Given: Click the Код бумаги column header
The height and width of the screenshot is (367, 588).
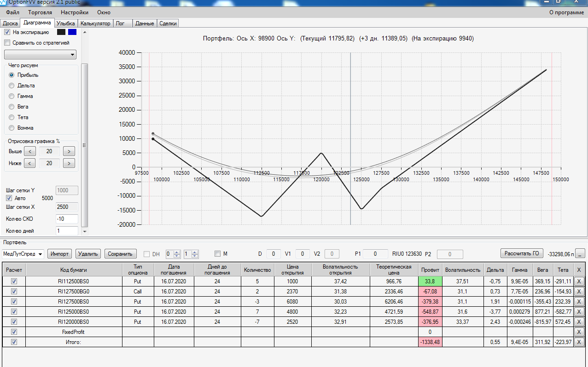Looking at the screenshot, I should (x=74, y=270).
